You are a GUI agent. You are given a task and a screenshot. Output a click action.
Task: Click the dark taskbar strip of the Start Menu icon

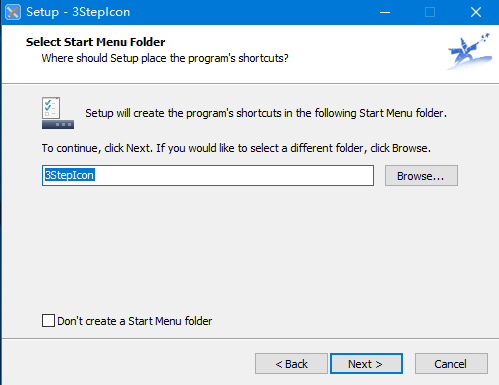[x=58, y=125]
